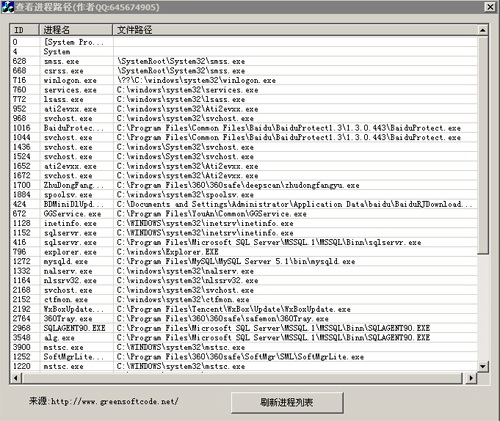Select process ID 3900 cell
The height and width of the screenshot is (421, 500).
[22, 347]
